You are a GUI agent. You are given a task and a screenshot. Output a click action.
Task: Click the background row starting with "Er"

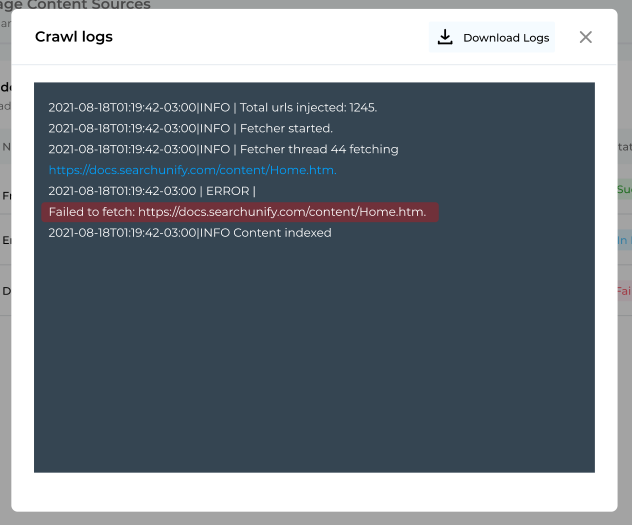pos(6,240)
